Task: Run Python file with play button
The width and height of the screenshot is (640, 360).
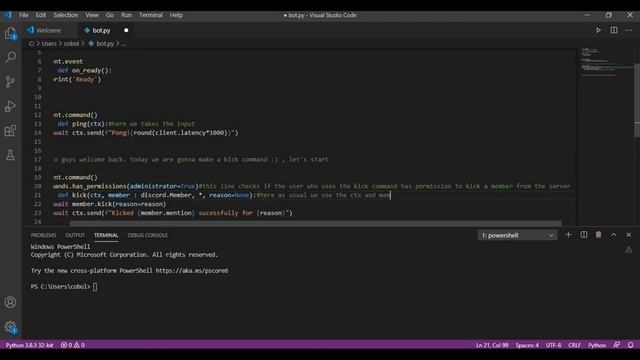Action: point(598,30)
